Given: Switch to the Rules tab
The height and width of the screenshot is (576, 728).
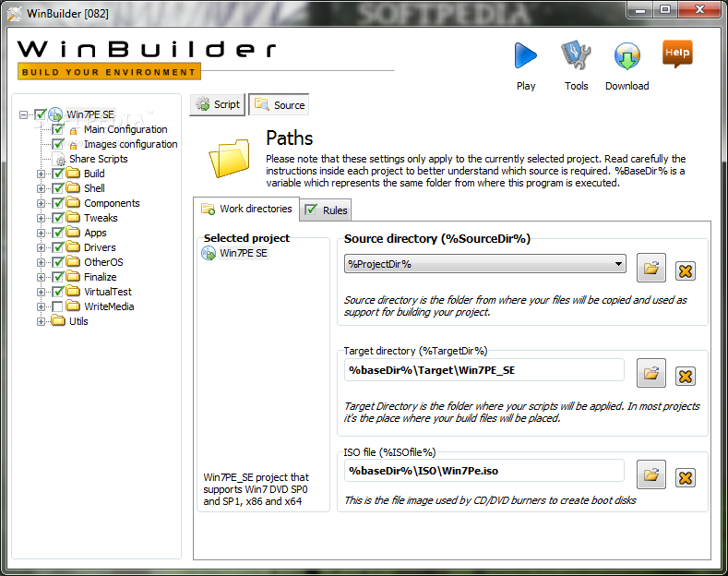Looking at the screenshot, I should pos(326,210).
